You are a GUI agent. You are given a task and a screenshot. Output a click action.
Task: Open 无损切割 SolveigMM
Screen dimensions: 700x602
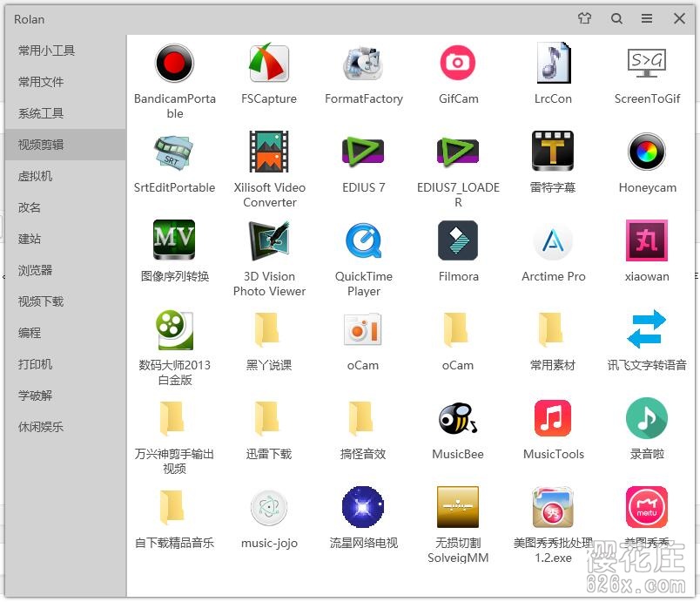[458, 507]
